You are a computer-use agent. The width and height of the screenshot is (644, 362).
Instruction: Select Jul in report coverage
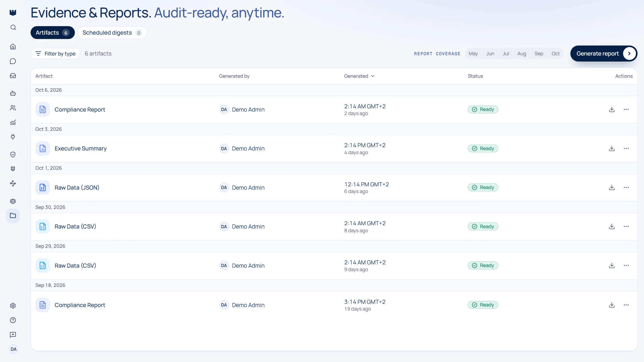pos(506,54)
